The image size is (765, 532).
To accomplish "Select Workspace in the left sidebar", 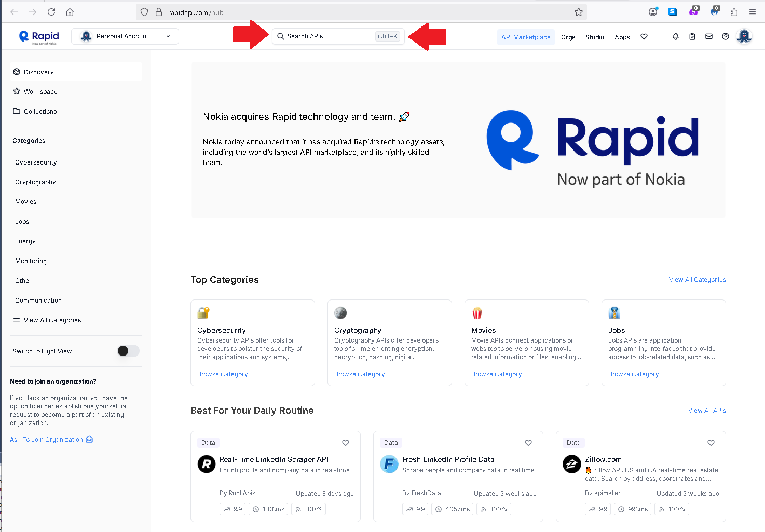I will [x=40, y=92].
